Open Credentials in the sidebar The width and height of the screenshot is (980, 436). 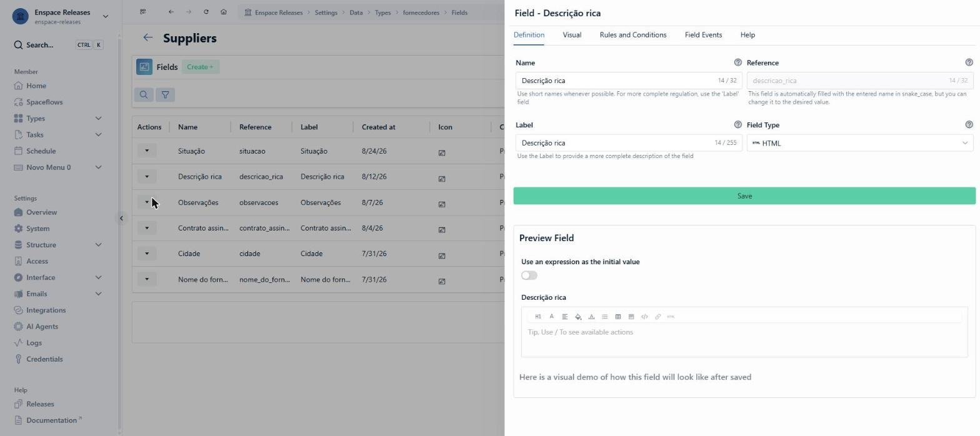pyautogui.click(x=44, y=359)
